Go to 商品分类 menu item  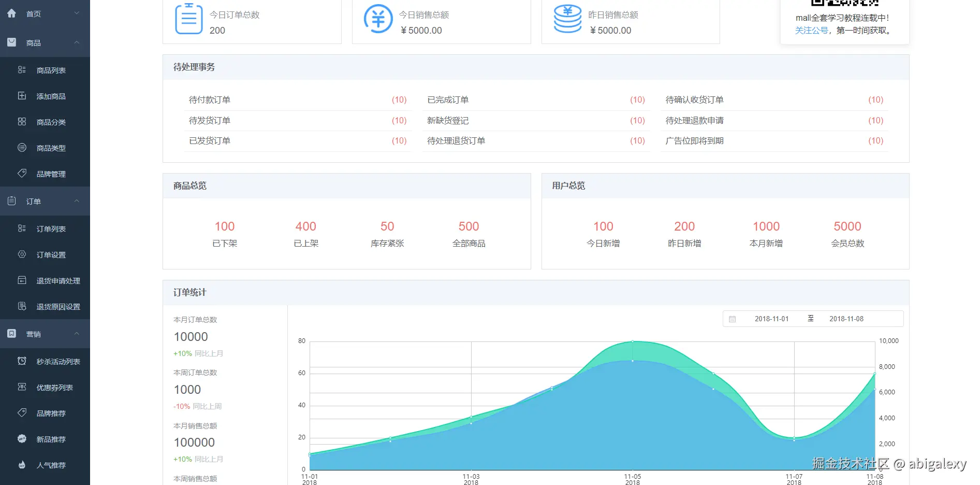tap(45, 122)
